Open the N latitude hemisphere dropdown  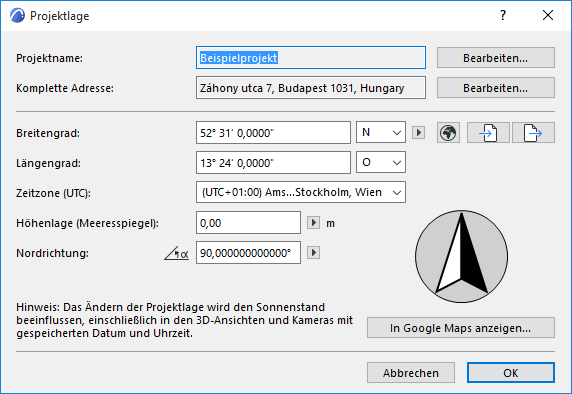381,132
